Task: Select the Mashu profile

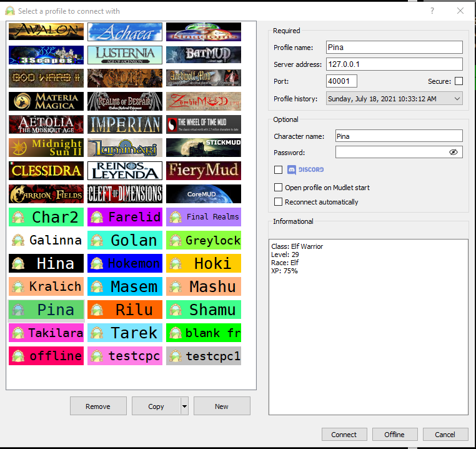Action: [x=204, y=286]
